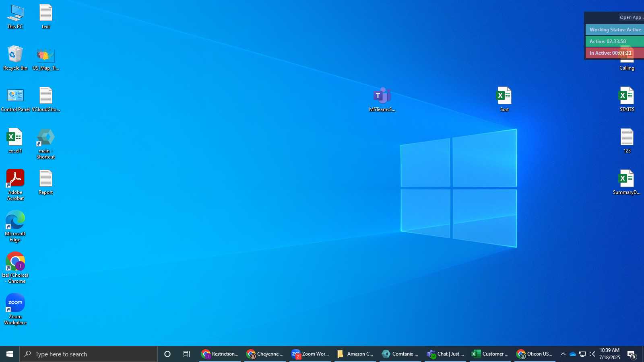Select the Report document icon

click(x=46, y=183)
